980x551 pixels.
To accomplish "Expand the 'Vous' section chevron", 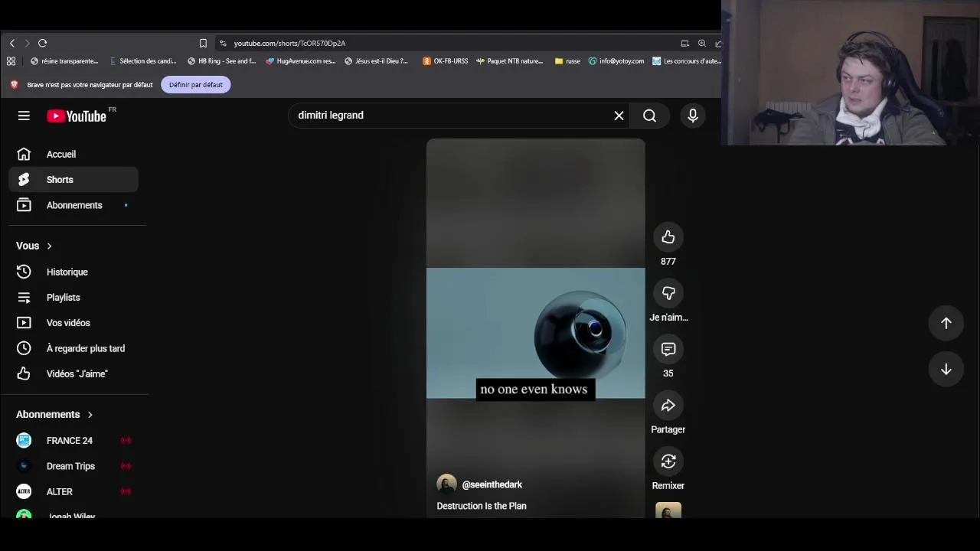I will pos(49,246).
